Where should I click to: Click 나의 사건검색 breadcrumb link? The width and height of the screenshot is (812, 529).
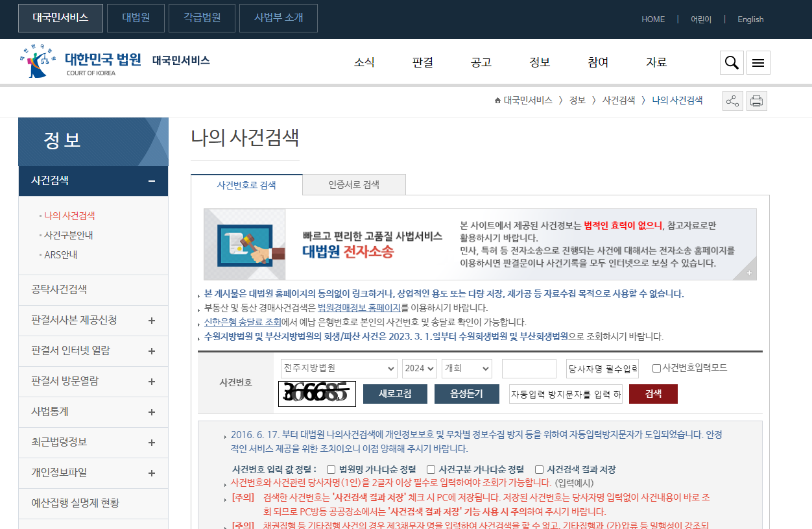(677, 101)
